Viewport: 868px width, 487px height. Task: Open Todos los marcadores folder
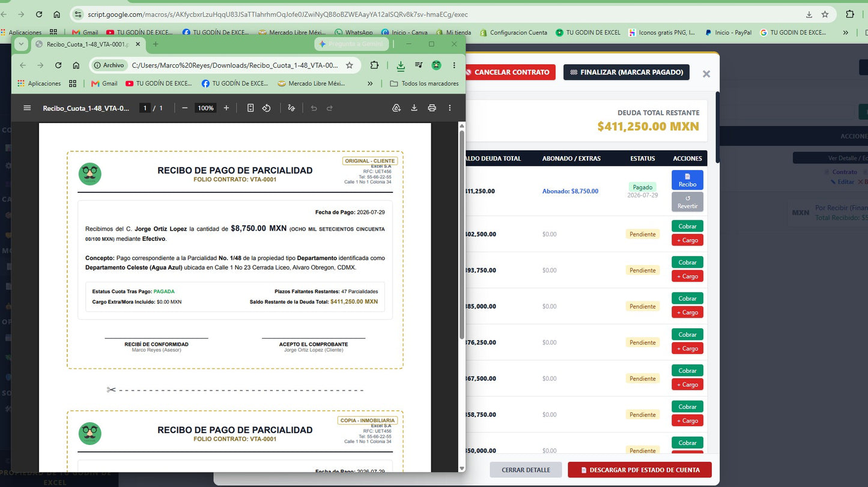tap(425, 83)
